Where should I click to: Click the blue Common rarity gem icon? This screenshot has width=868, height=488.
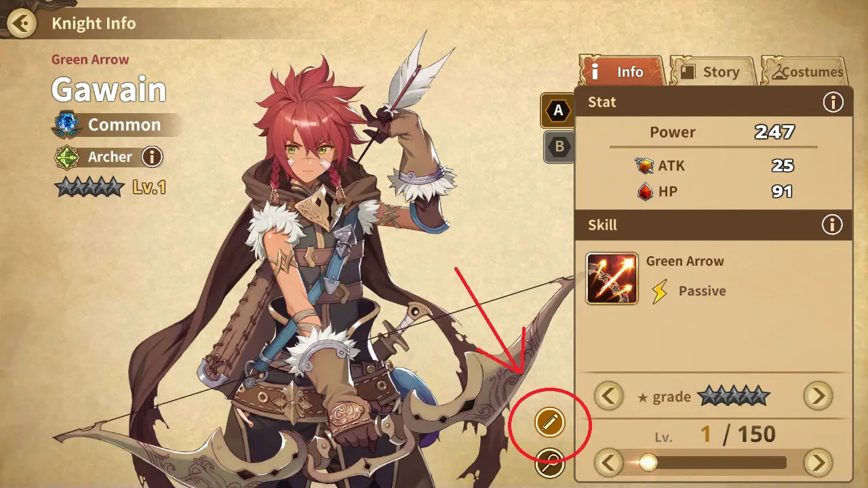point(66,125)
